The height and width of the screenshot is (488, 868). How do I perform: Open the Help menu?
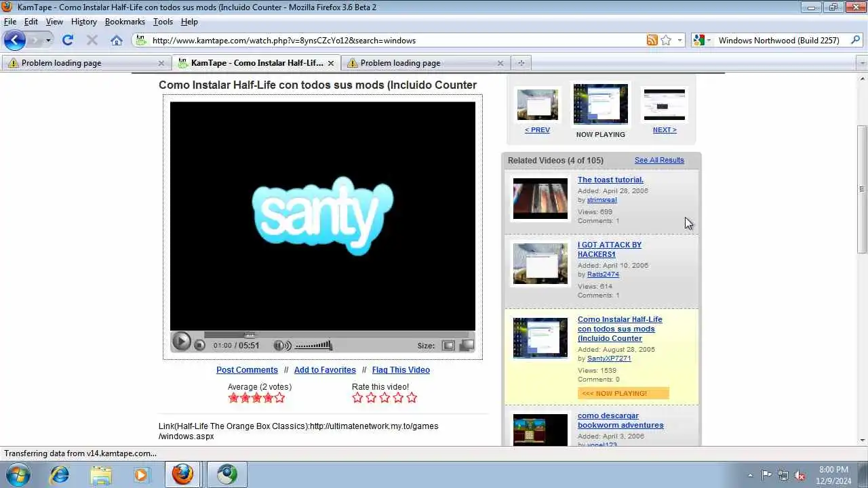(x=189, y=22)
